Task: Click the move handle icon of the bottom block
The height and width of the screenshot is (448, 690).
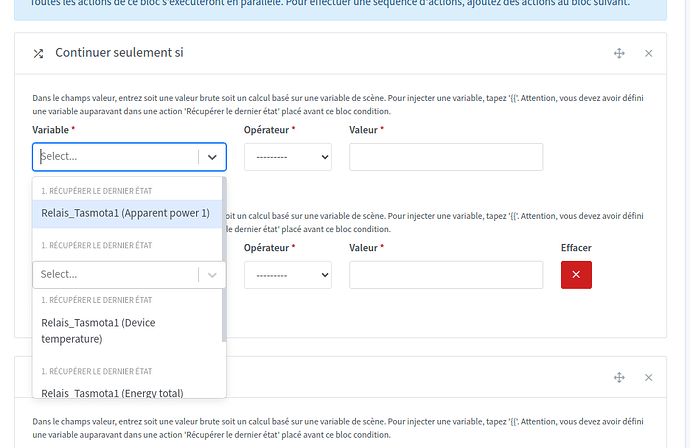Action: pyautogui.click(x=619, y=377)
